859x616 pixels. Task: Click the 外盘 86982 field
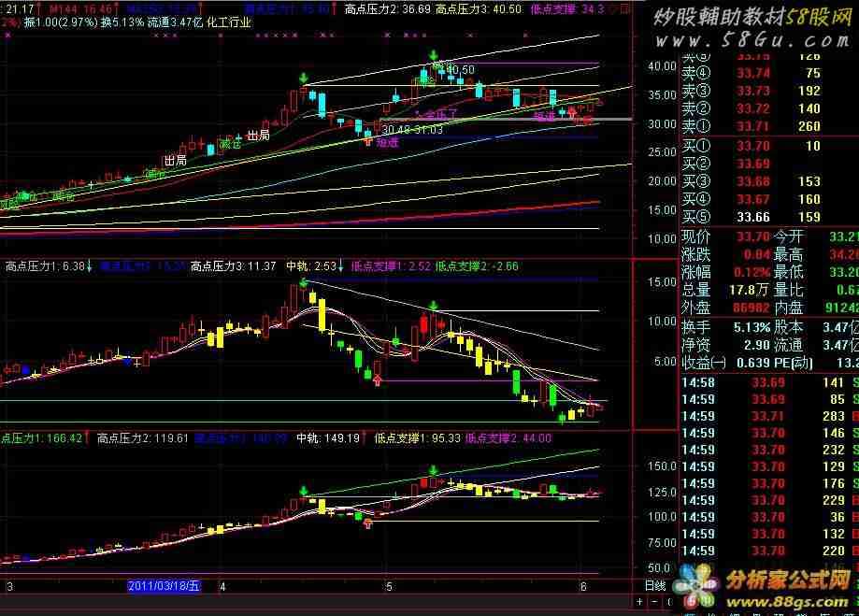click(726, 308)
